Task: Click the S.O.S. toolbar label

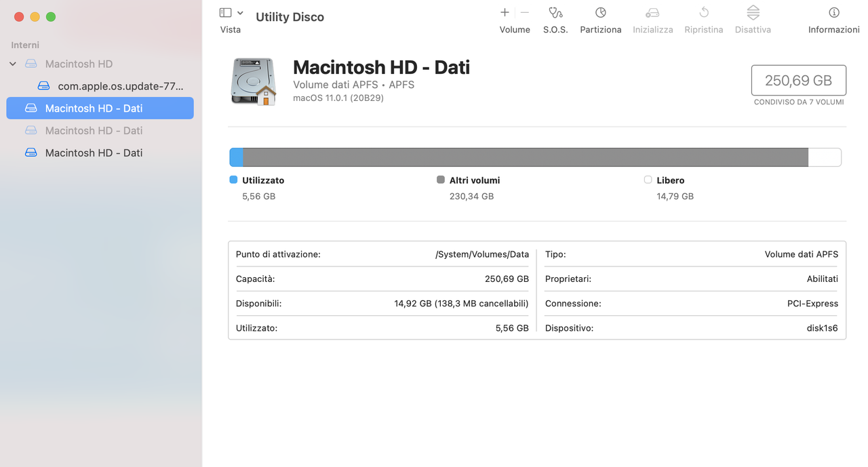Action: click(555, 30)
